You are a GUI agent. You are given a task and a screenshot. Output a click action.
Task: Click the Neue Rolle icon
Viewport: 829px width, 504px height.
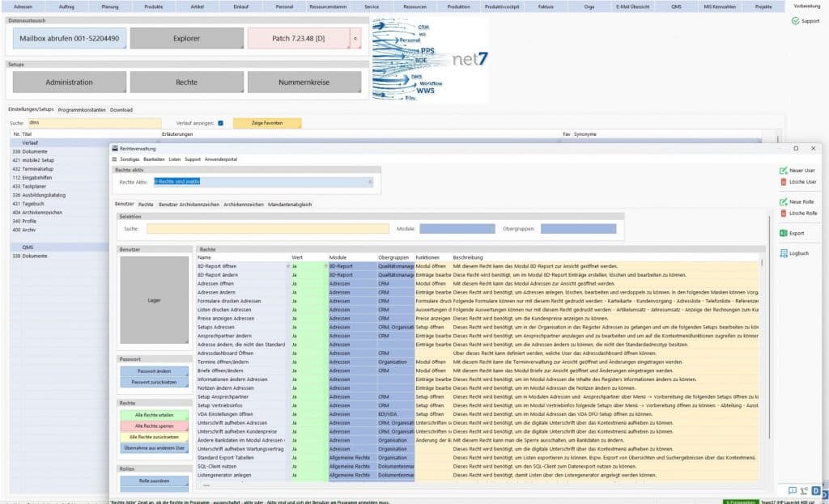(783, 201)
